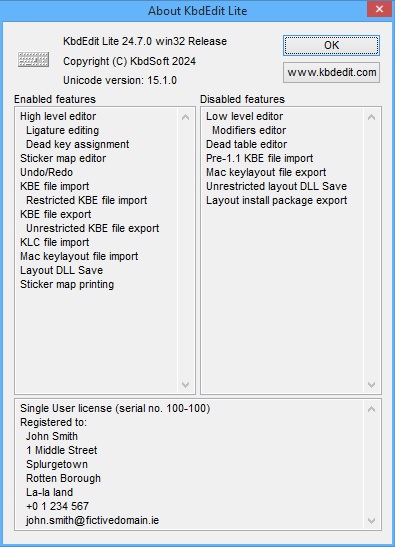Select 'Layout DLL Save' row
The height and width of the screenshot is (547, 395).
click(61, 270)
